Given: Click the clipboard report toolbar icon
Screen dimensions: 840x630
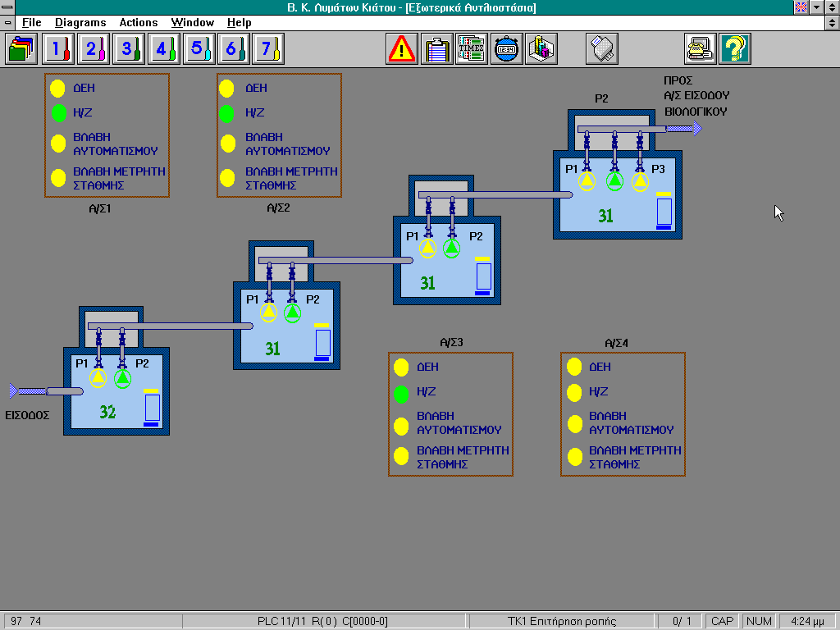Looking at the screenshot, I should coord(438,49).
